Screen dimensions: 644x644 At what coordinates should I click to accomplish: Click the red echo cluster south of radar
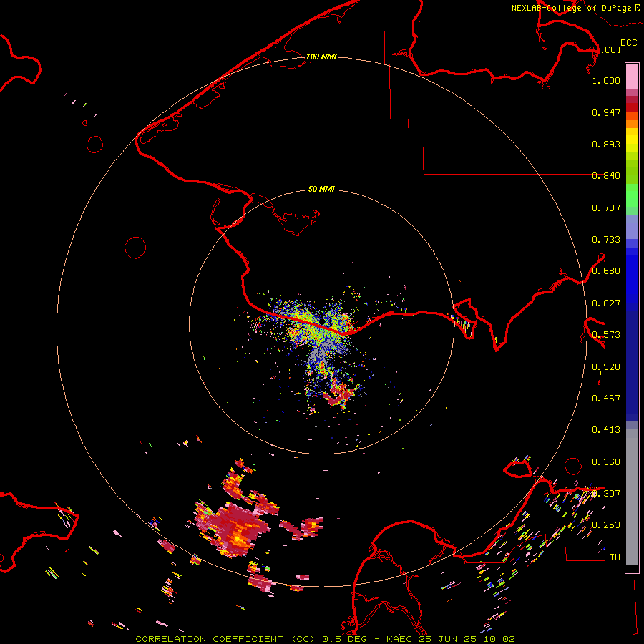pos(340,394)
